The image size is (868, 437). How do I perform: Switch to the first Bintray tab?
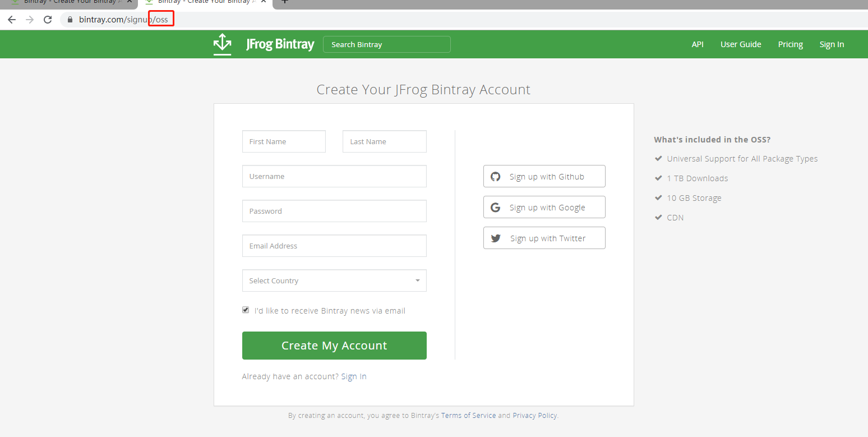[70, 2]
